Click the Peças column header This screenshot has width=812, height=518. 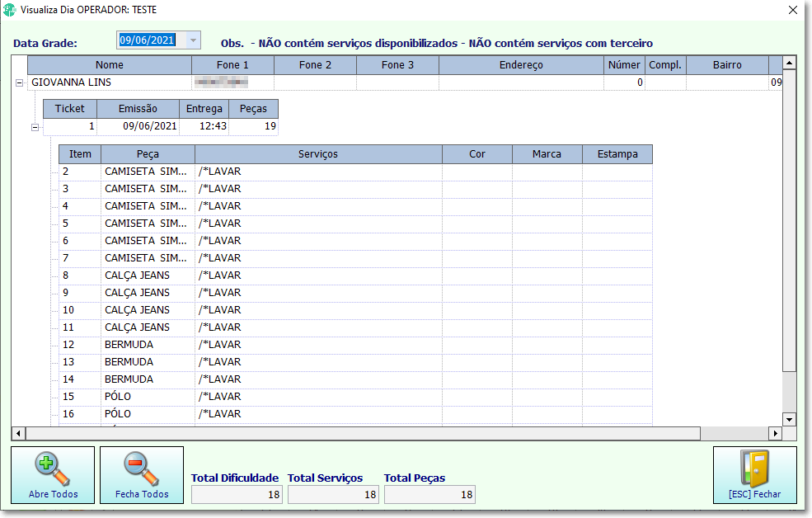(x=253, y=109)
